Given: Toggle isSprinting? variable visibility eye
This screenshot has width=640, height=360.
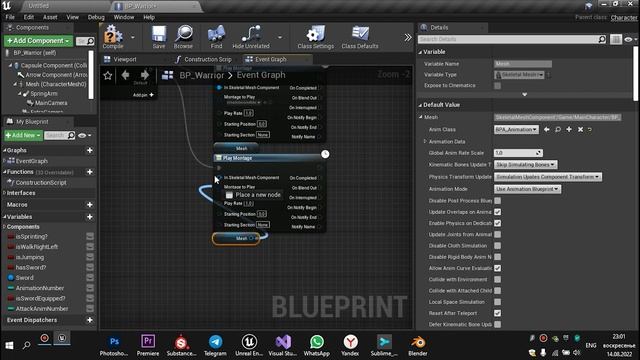Looking at the screenshot, I should point(90,236).
